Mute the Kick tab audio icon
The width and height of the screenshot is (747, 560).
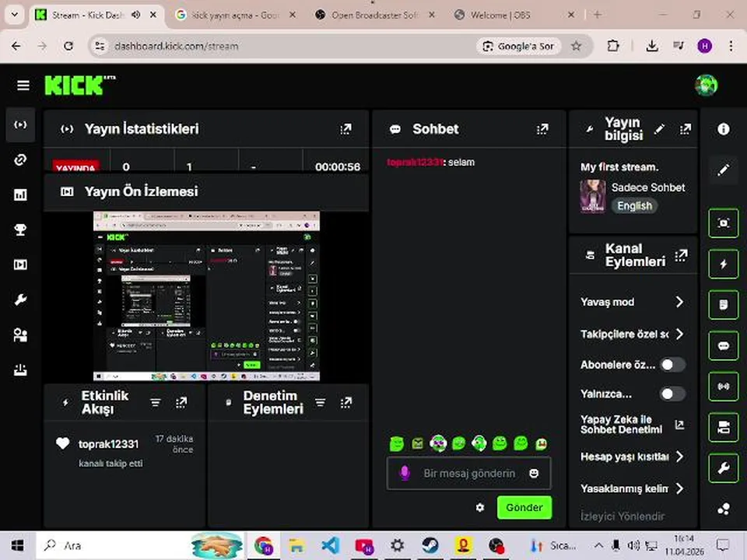135,15
